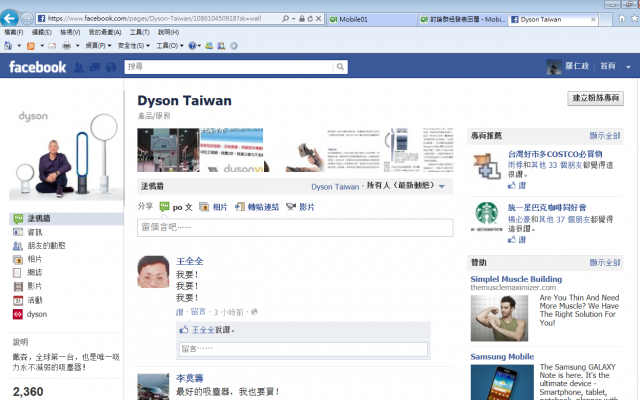This screenshot has height=400, width=640.
Task: Click the print toolbar icon
Action: coord(66,46)
